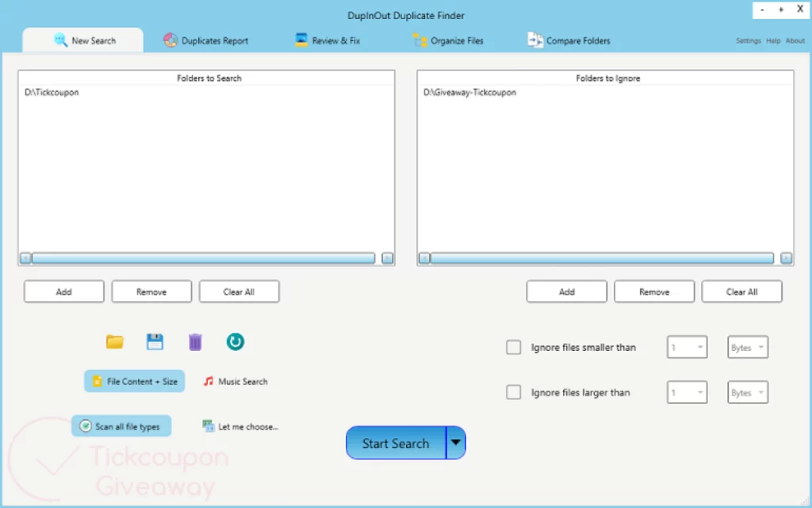Image resolution: width=812 pixels, height=508 pixels.
Task: Tick the Ignore files smaller than checkbox
Action: pos(514,347)
